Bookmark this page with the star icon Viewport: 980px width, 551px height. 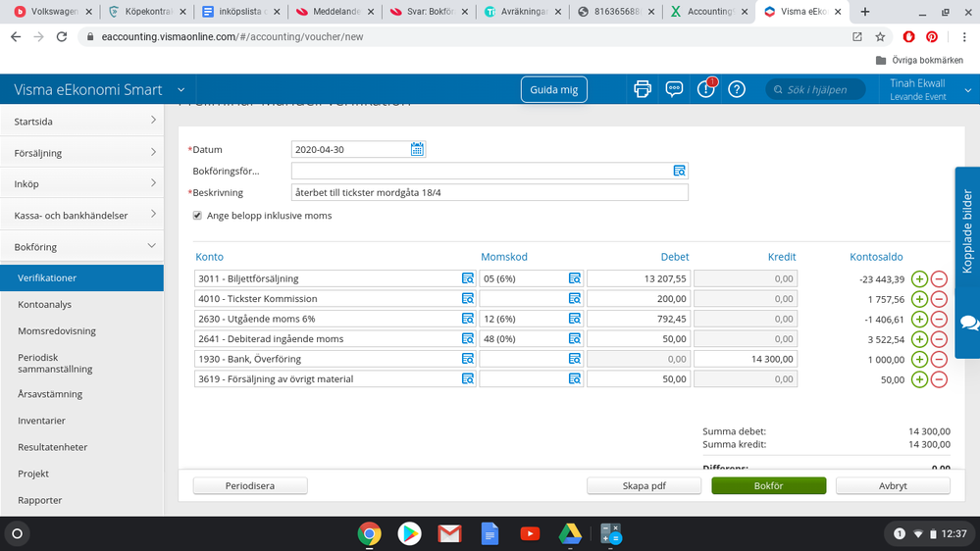pos(880,37)
